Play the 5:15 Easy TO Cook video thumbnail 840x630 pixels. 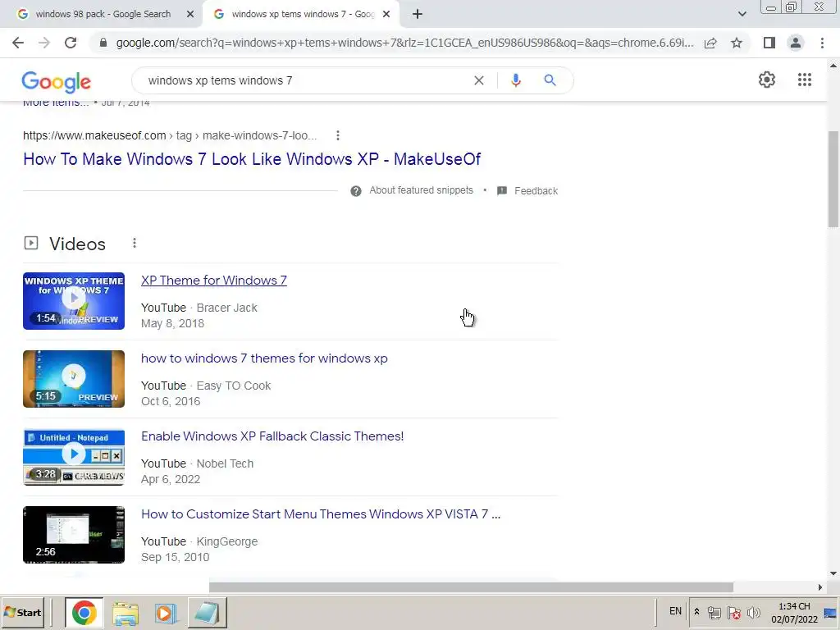[x=74, y=379]
